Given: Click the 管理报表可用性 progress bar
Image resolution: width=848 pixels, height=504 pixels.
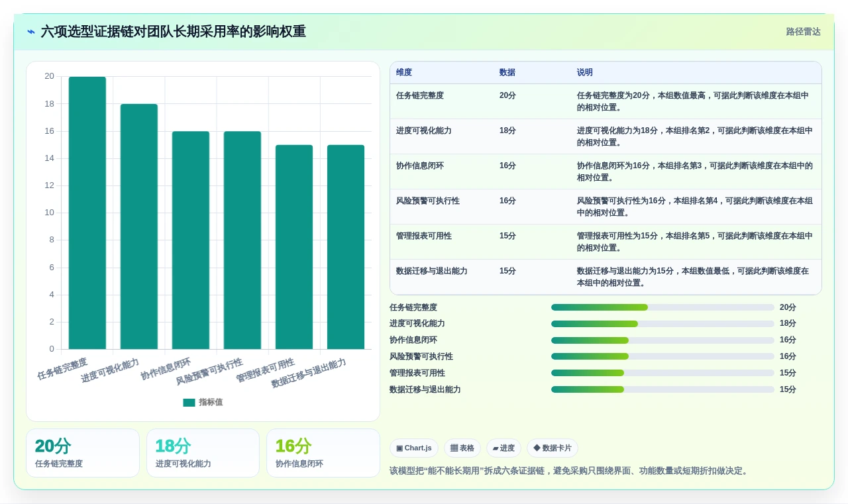Looking at the screenshot, I should pyautogui.click(x=662, y=373).
